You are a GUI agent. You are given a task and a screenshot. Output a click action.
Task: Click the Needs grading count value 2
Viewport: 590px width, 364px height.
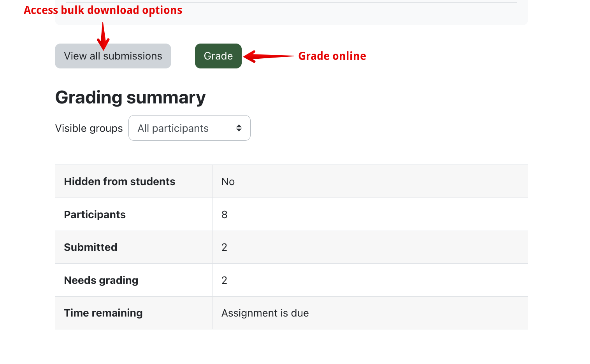point(224,280)
